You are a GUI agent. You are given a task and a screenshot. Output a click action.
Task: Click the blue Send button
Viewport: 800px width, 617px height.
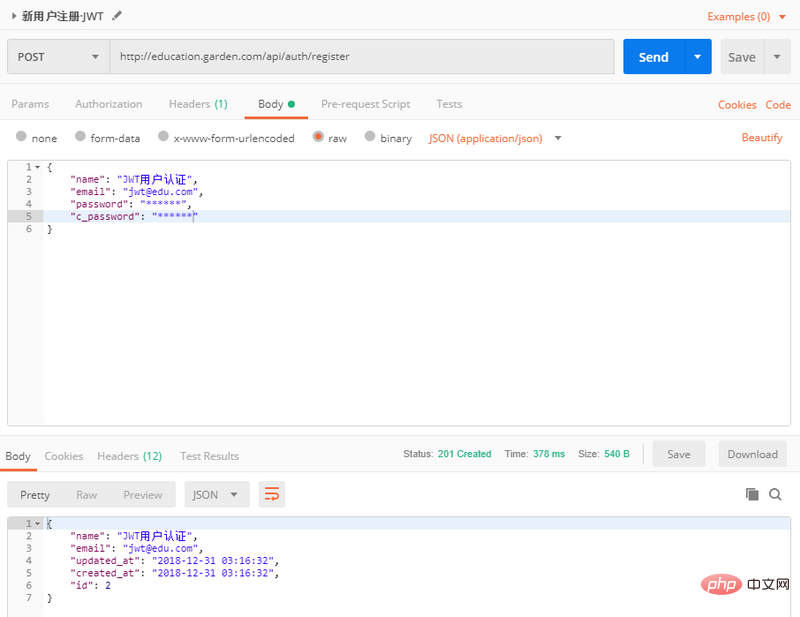(x=654, y=57)
